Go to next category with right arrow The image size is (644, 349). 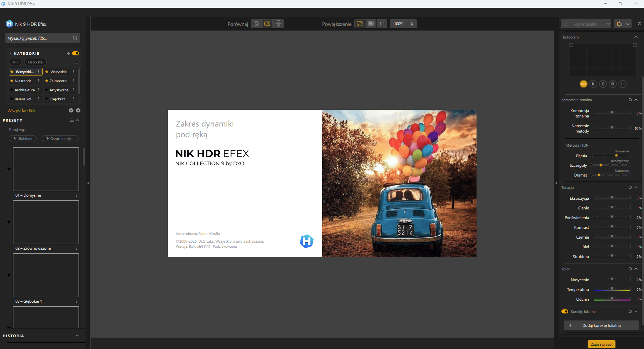tap(78, 110)
